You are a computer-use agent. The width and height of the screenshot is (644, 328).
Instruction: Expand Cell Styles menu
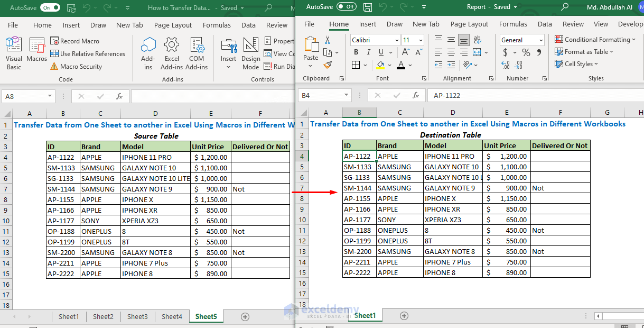(x=577, y=64)
